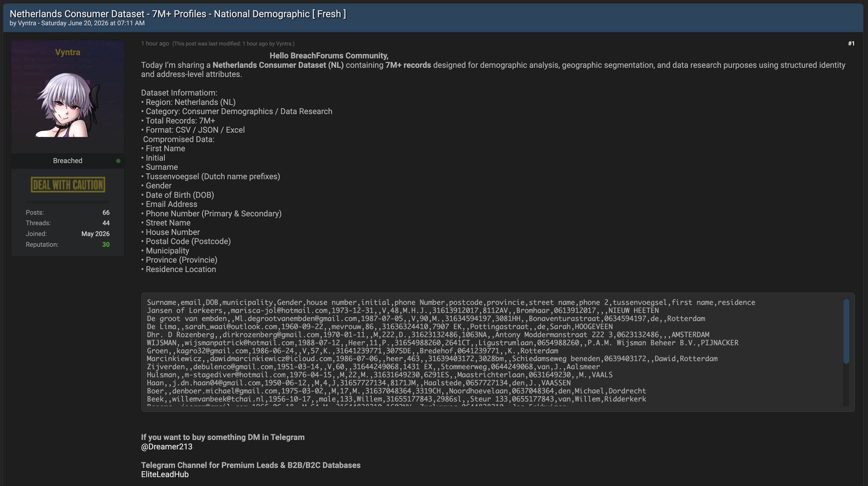Click the 'Surname' bullet

(159, 167)
